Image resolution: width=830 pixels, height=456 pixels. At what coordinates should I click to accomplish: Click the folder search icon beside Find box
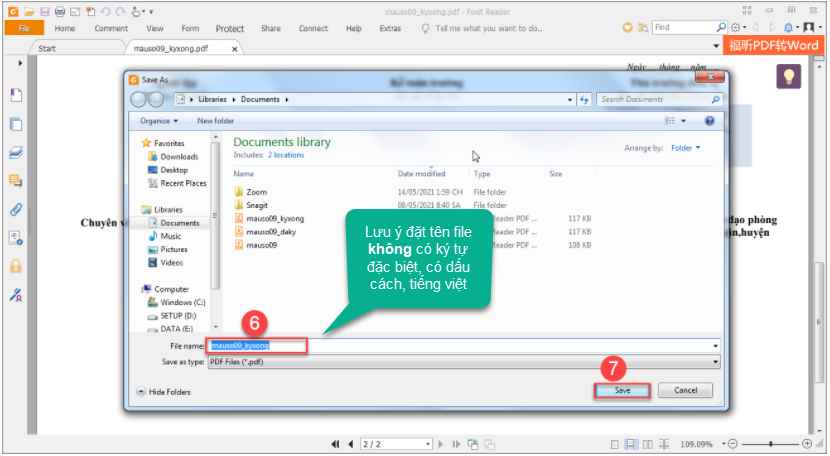point(643,28)
